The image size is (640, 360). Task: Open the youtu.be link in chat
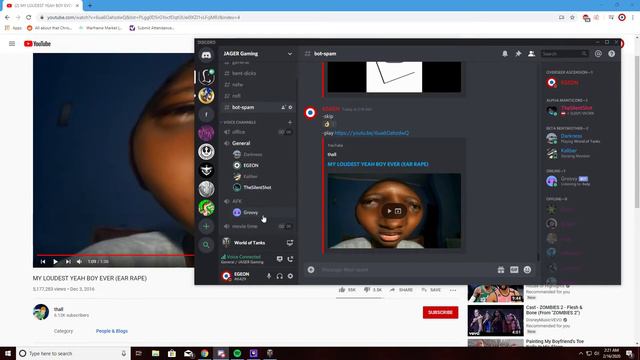pos(371,133)
